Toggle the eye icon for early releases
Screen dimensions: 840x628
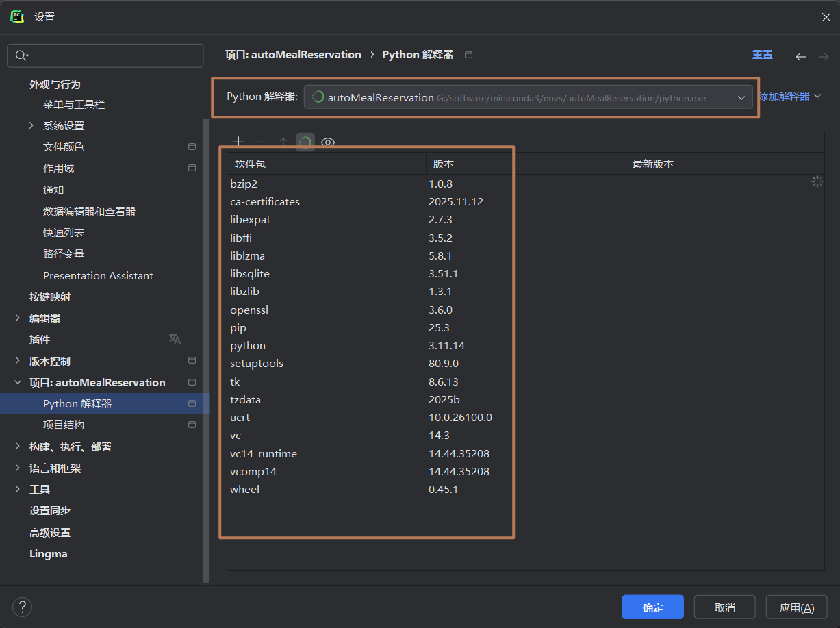click(x=328, y=142)
